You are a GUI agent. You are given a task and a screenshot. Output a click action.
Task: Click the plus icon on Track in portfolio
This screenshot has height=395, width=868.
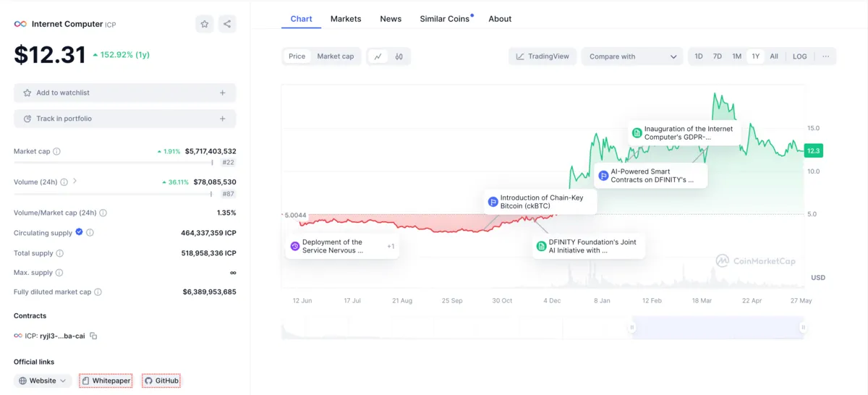[223, 119]
